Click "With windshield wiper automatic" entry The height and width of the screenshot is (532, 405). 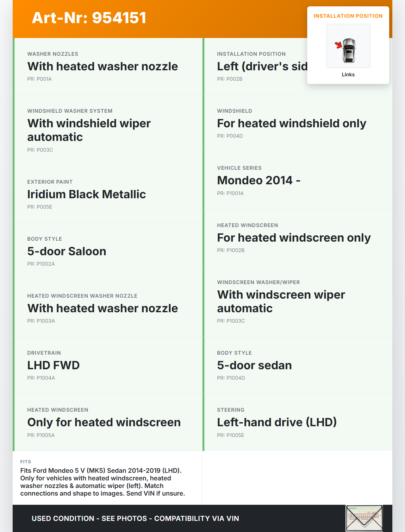89,130
